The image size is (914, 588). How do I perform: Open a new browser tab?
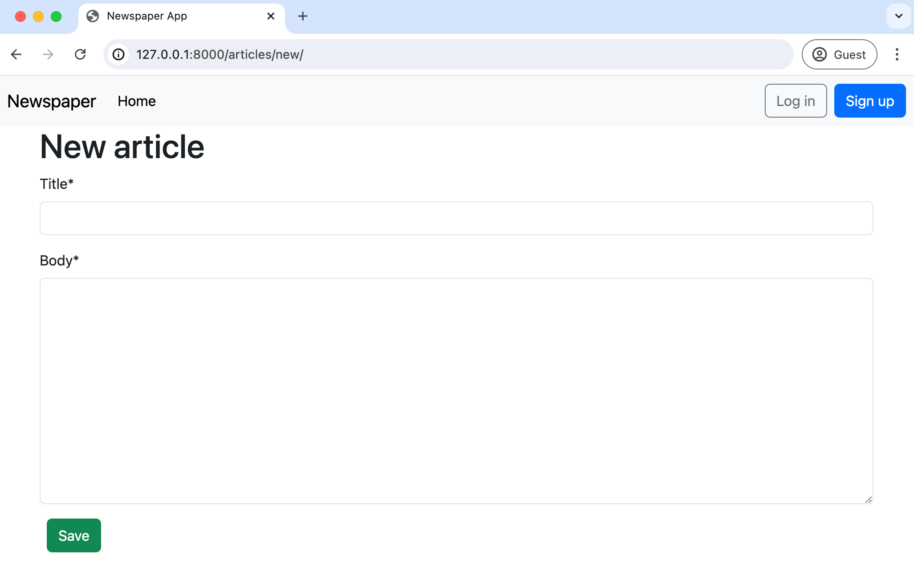pyautogui.click(x=303, y=16)
